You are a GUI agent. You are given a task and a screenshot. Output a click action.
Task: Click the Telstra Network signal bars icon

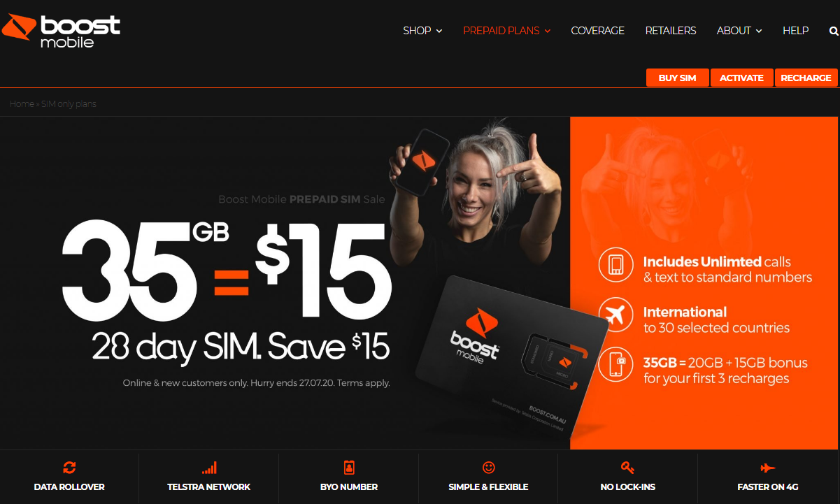pyautogui.click(x=209, y=468)
